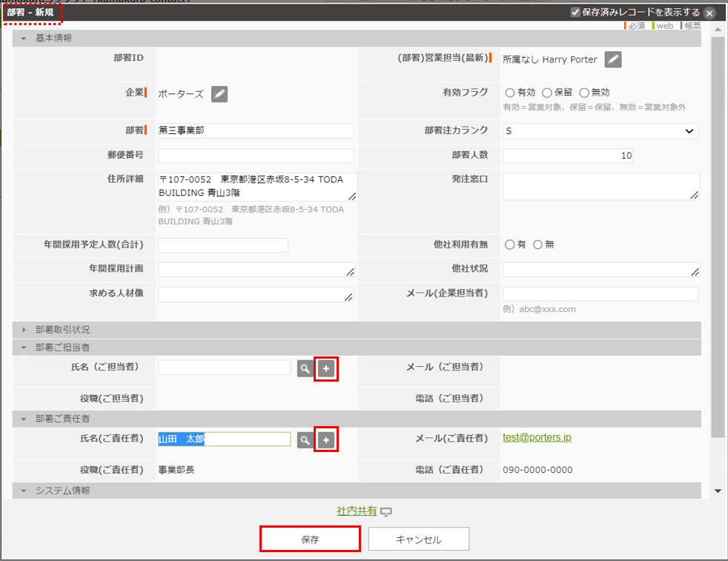Collapse the 基本情報 section
The height and width of the screenshot is (561, 728).
pyautogui.click(x=53, y=39)
